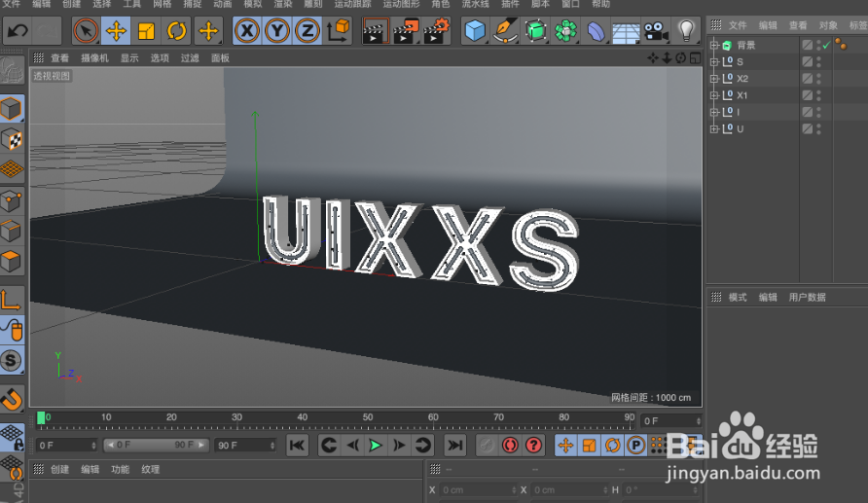This screenshot has height=503, width=868.
Task: Click the green playhead at frame 0
Action: click(41, 417)
